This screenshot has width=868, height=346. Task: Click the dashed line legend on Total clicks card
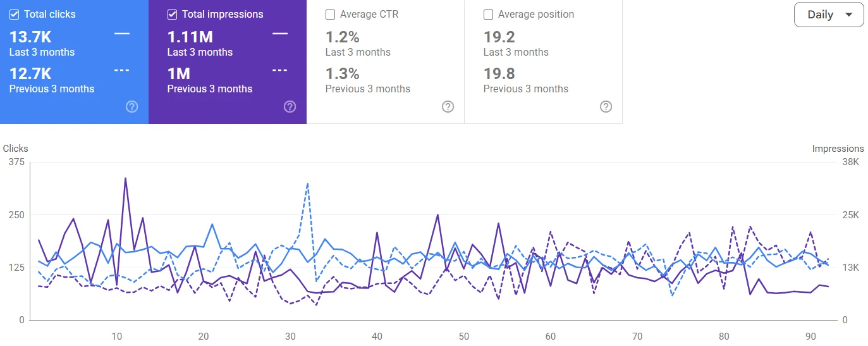coord(122,70)
